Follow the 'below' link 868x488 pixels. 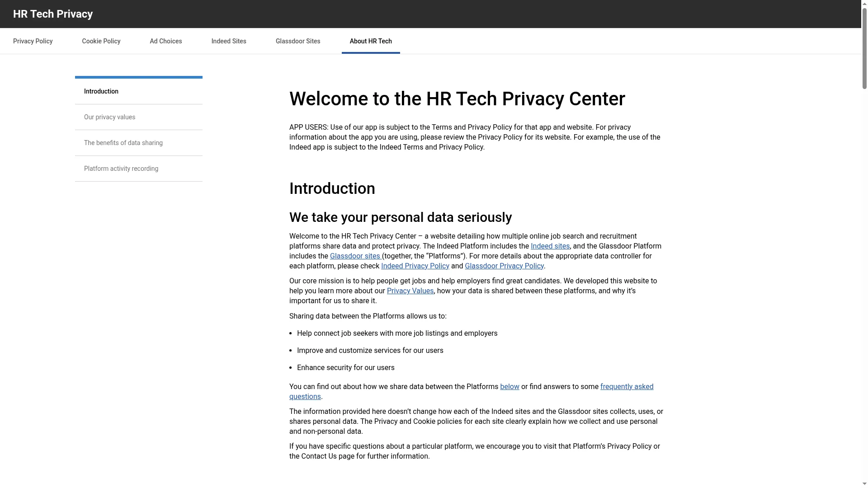(x=509, y=387)
